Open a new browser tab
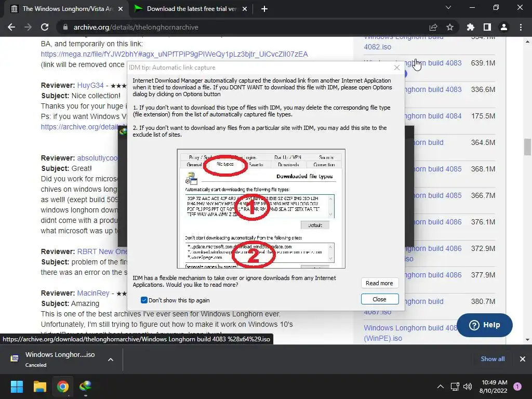This screenshot has width=532, height=399. pyautogui.click(x=264, y=9)
